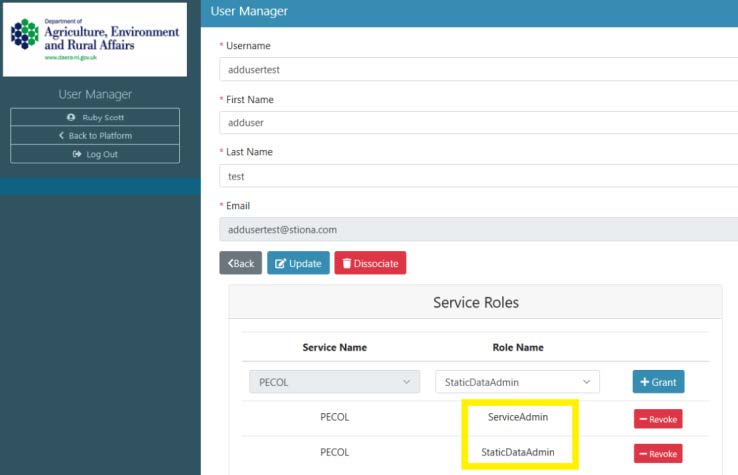Open Ruby Scott profile menu item
This screenshot has height=475, width=738.
click(95, 118)
